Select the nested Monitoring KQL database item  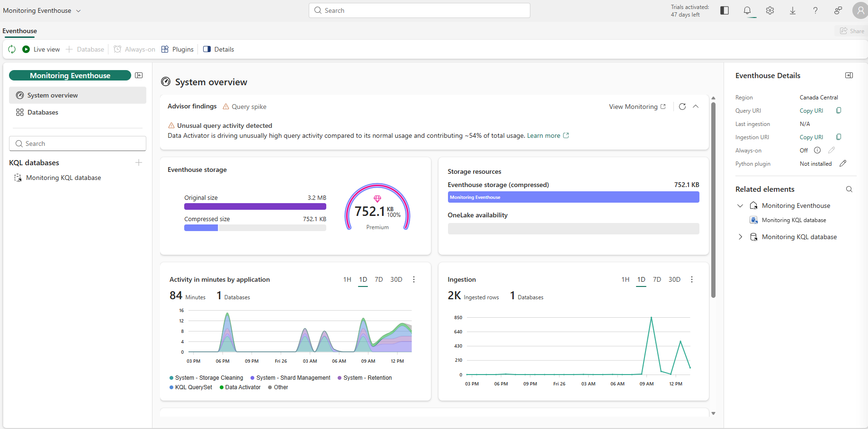point(788,220)
